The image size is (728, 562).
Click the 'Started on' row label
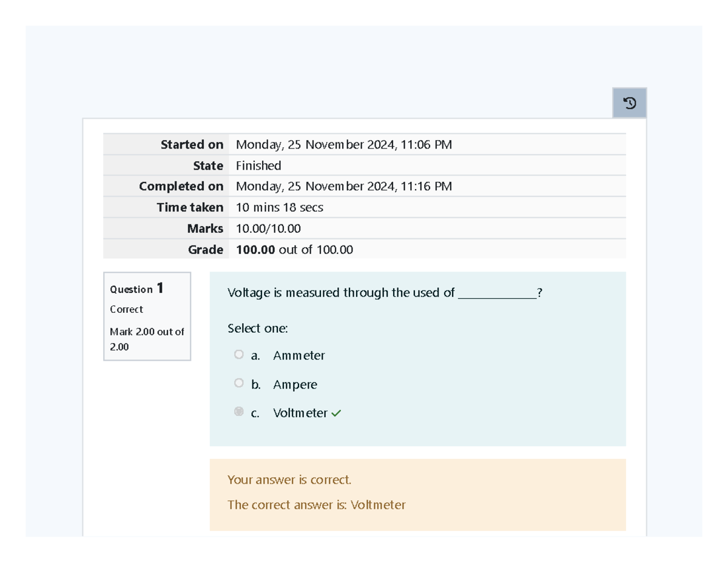click(192, 145)
